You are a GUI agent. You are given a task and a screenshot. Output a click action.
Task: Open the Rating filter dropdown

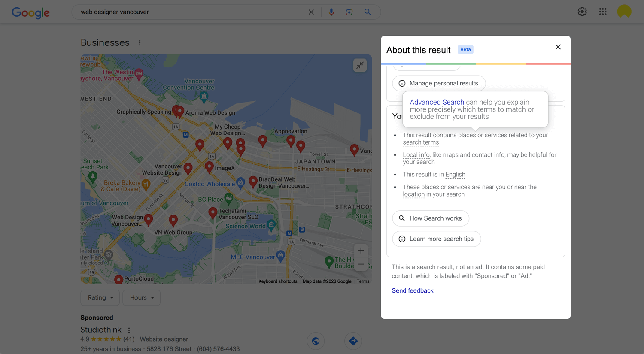100,297
